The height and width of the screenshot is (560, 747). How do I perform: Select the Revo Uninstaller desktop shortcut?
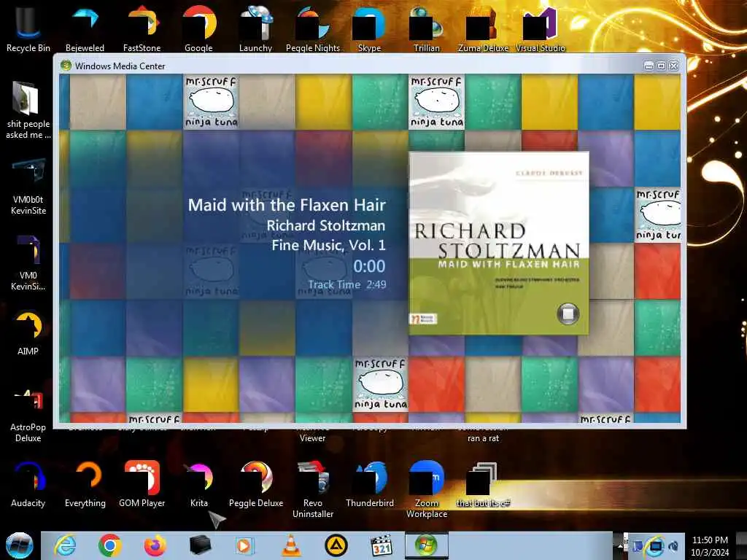[312, 489]
